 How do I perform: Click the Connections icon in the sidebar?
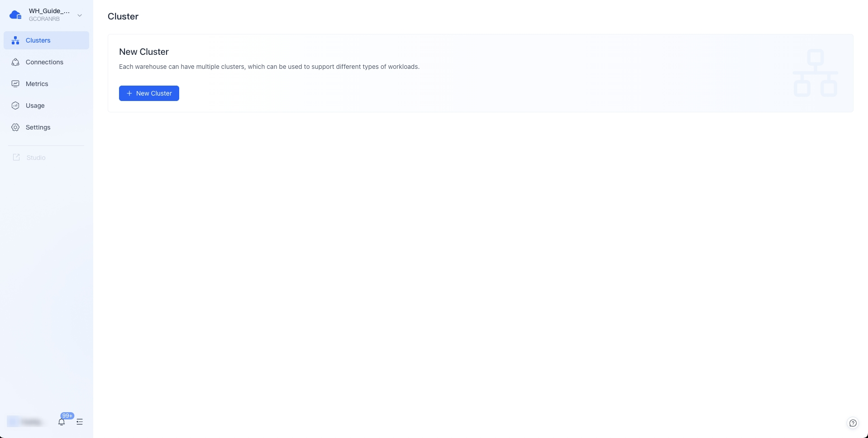pyautogui.click(x=15, y=62)
